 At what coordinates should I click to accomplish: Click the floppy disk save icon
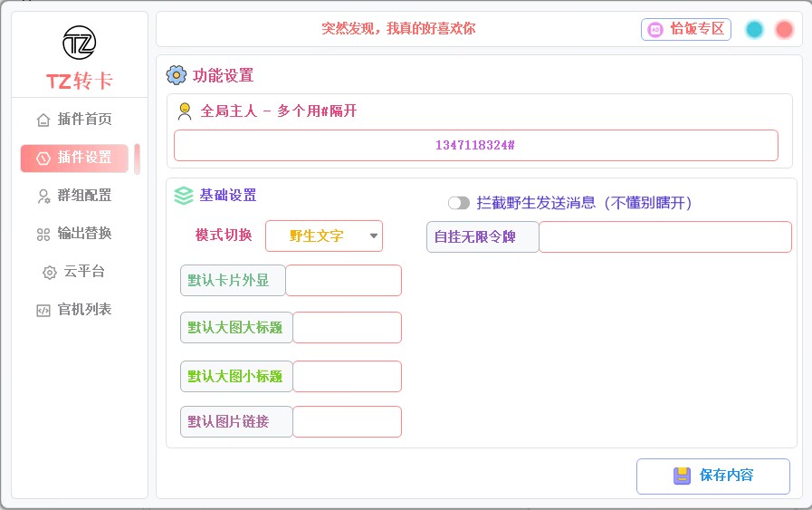(682, 476)
